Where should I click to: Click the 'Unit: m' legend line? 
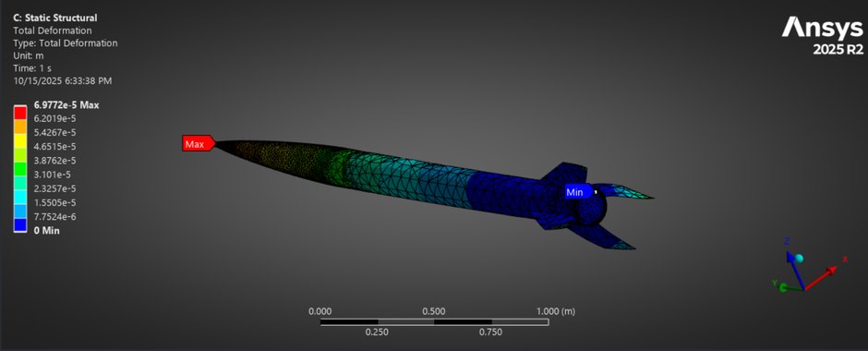point(29,56)
